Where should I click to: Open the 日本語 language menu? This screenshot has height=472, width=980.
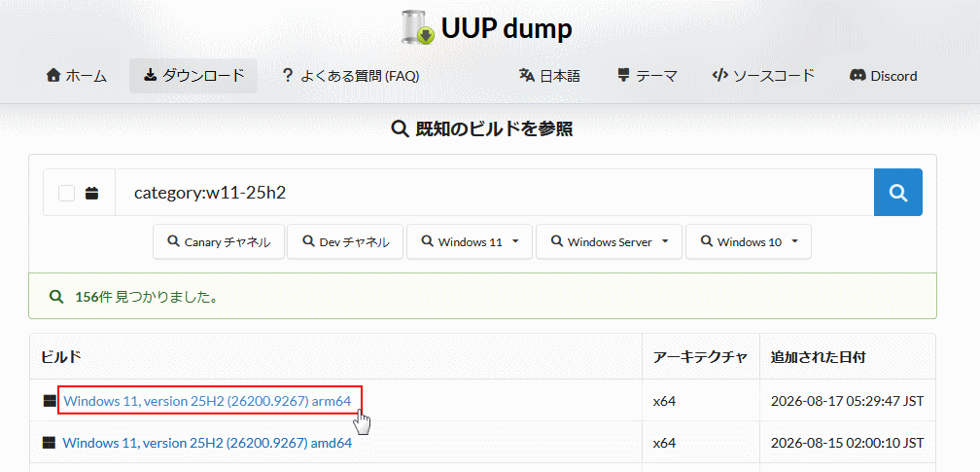coord(549,76)
